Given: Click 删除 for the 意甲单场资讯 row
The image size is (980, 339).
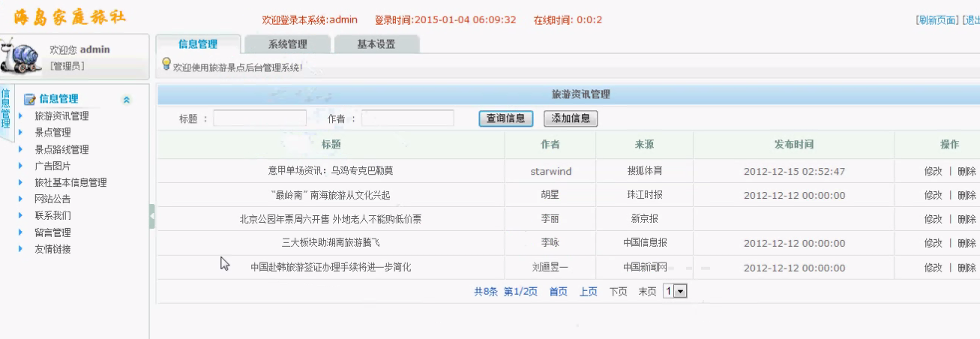Looking at the screenshot, I should (x=967, y=171).
